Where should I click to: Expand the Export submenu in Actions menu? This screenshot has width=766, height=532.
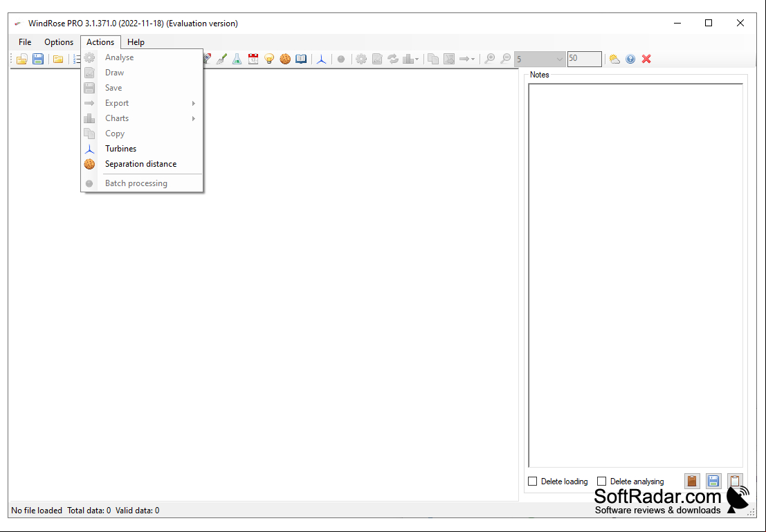pos(142,103)
